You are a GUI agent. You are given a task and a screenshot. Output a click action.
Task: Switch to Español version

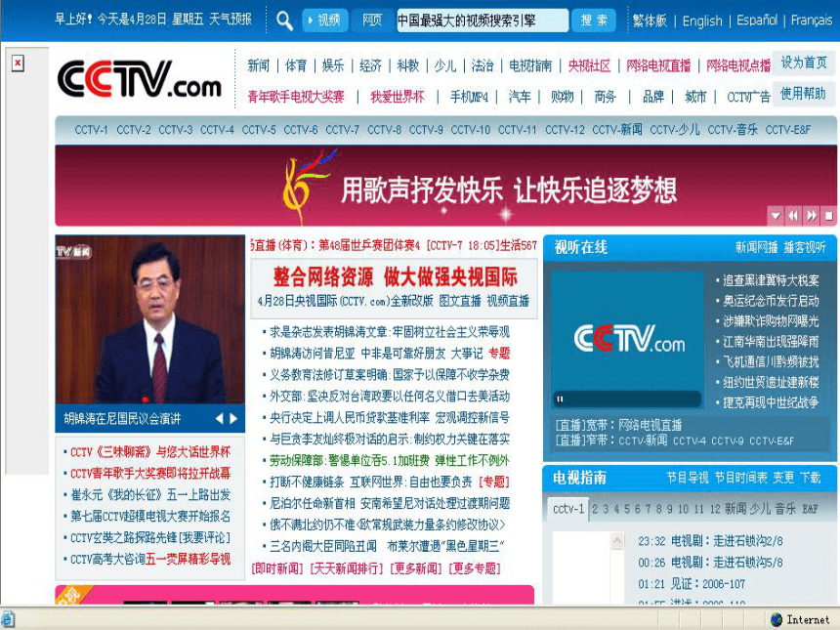[x=757, y=21]
